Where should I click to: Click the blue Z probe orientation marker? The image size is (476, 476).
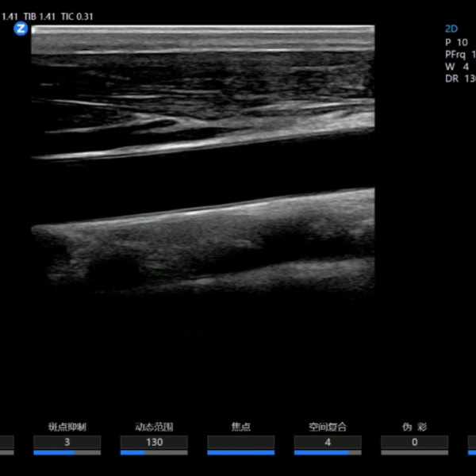(21, 29)
